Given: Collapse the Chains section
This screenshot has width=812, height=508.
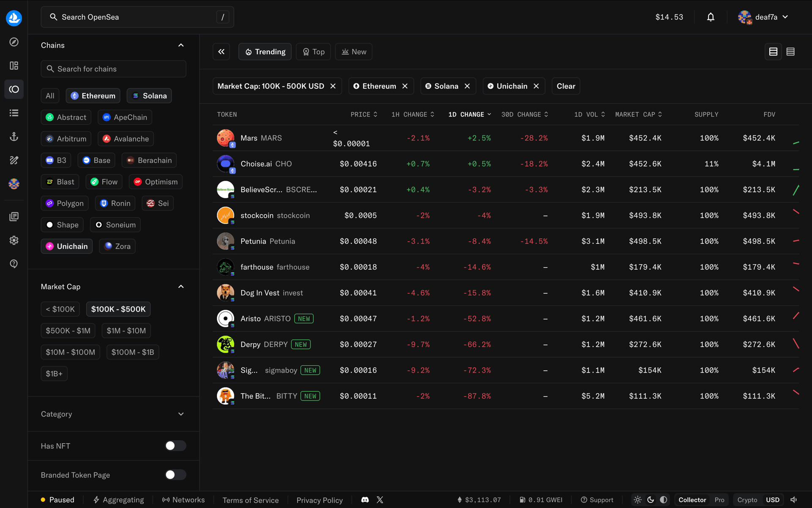Looking at the screenshot, I should 181,45.
